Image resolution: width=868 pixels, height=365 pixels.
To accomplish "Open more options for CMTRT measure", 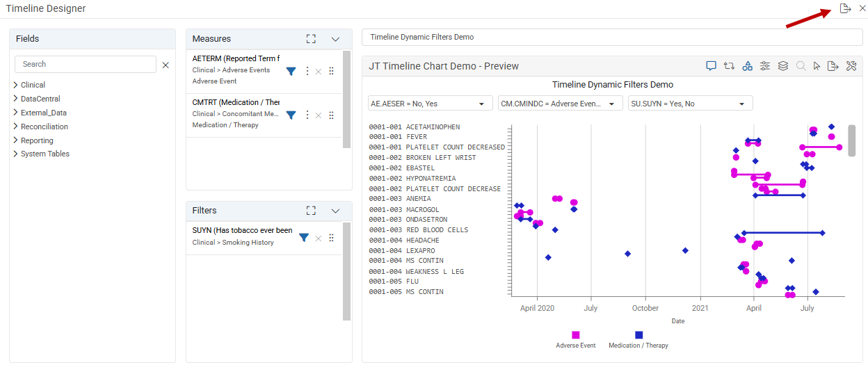I will (x=307, y=115).
